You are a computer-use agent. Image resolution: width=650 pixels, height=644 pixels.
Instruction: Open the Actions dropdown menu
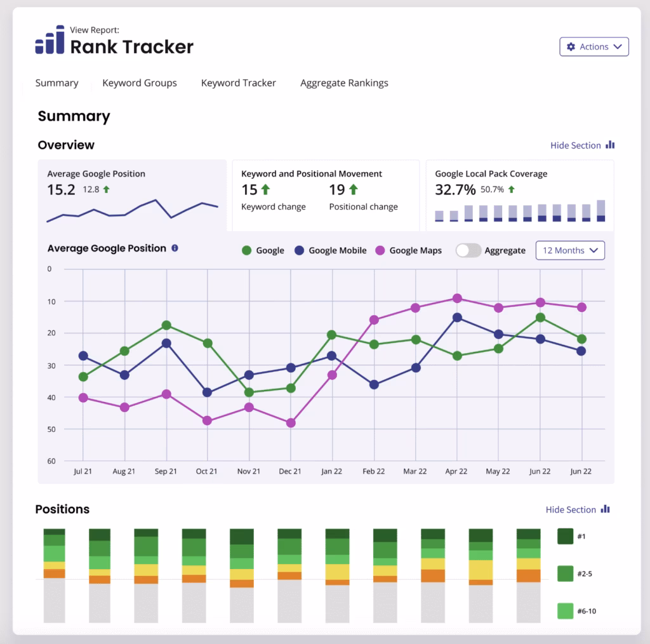pyautogui.click(x=594, y=46)
